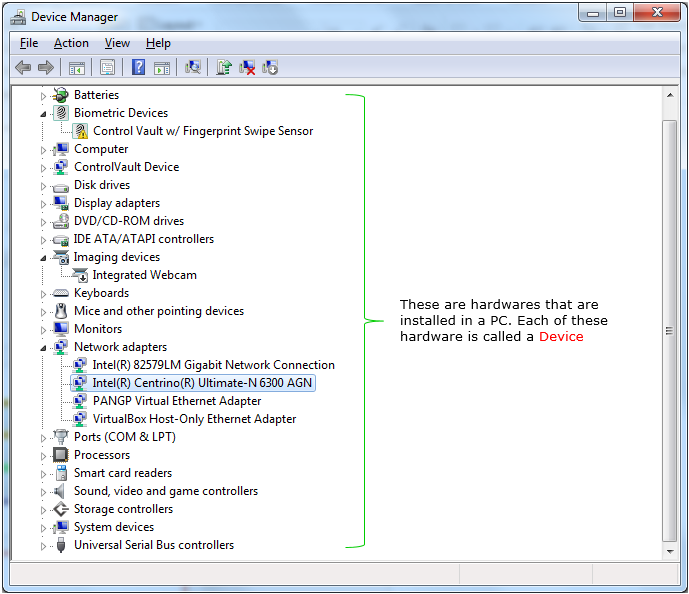The height and width of the screenshot is (594, 689).
Task: Click the Update Driver Software toolbar icon
Action: click(224, 67)
